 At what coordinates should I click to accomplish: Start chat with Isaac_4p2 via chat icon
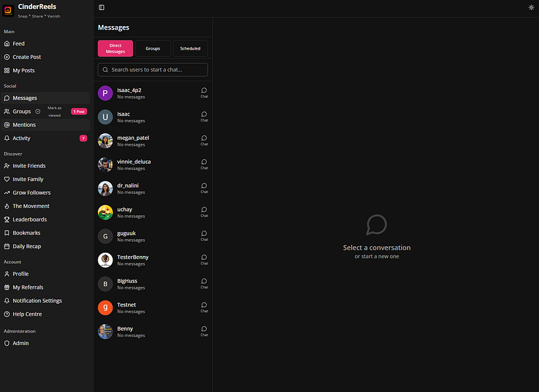pos(204,93)
